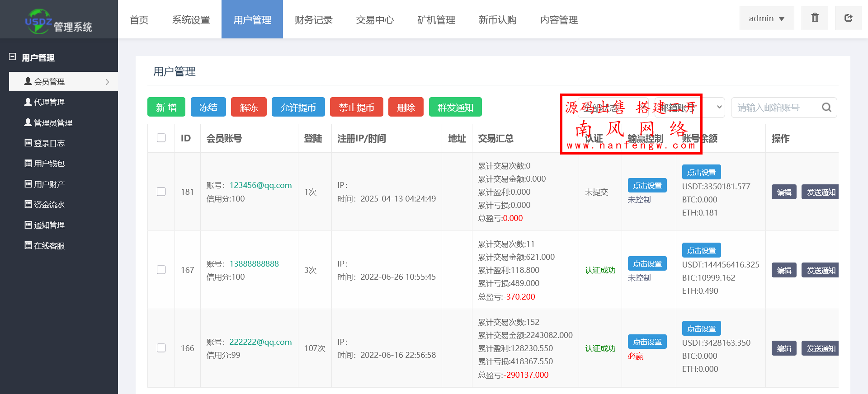Switch to the 财务记录 tab
Screen dimensions: 868x394
click(x=313, y=20)
